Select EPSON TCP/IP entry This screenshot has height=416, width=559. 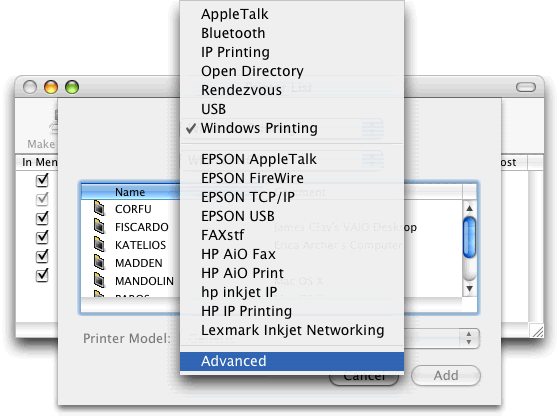[292, 197]
